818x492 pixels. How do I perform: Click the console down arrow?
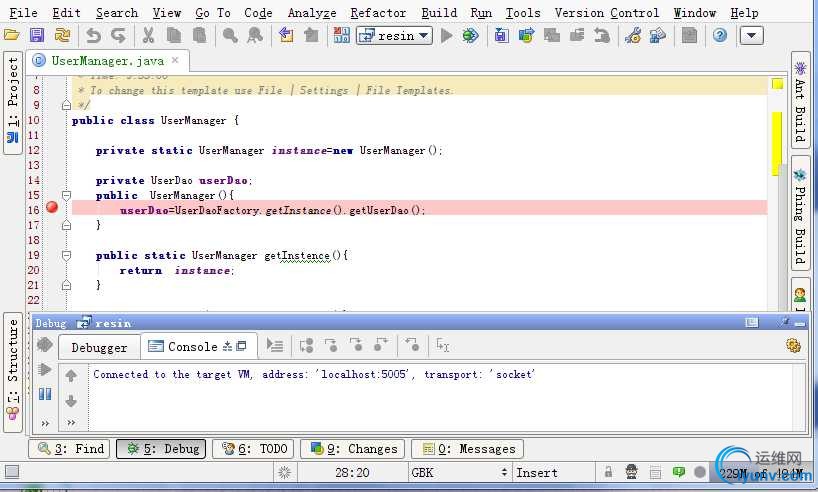point(71,401)
